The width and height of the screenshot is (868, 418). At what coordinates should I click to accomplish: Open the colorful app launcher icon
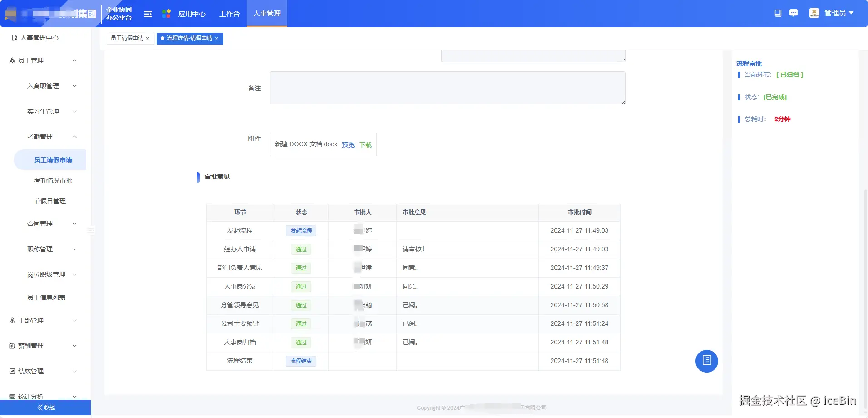(x=166, y=14)
